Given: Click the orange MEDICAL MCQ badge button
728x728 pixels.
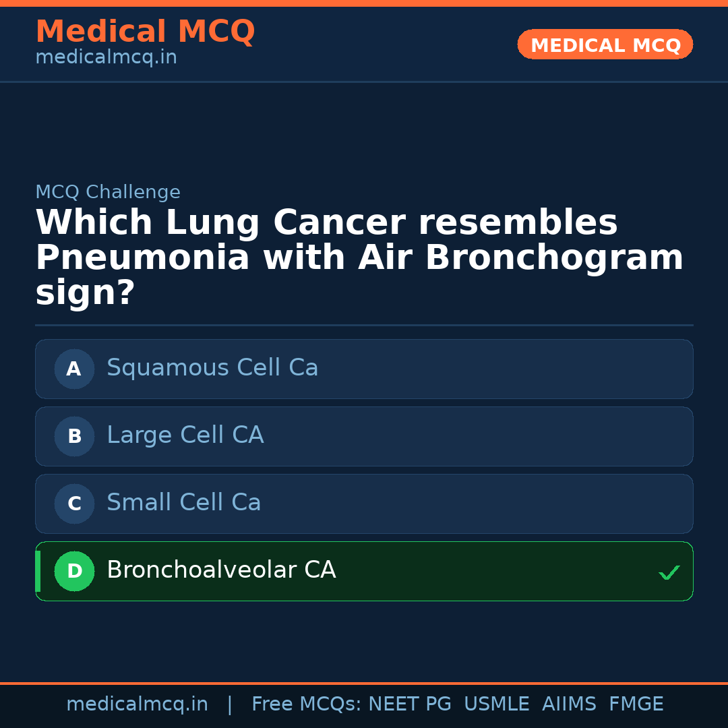Looking at the screenshot, I should (x=605, y=45).
